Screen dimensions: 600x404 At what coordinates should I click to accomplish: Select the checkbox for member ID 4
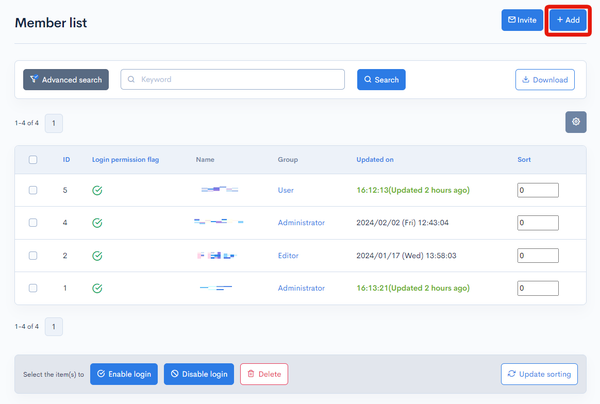coord(33,223)
